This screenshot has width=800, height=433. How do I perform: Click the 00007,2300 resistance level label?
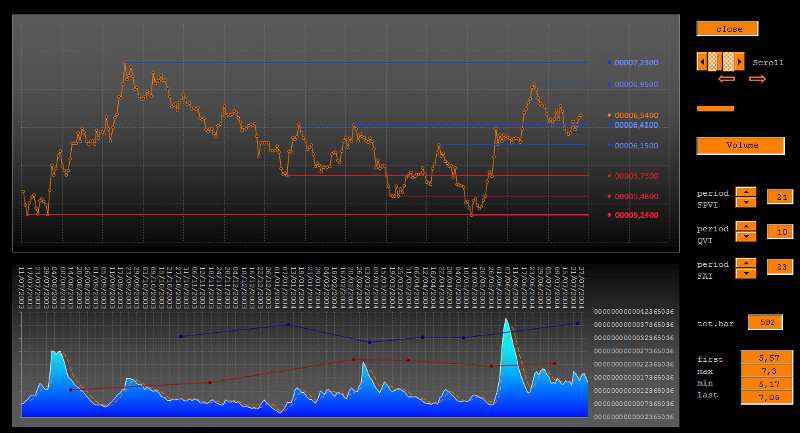[635, 63]
